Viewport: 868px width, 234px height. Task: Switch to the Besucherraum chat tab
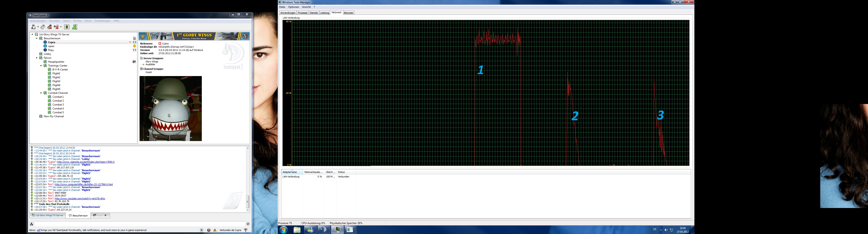78,216
